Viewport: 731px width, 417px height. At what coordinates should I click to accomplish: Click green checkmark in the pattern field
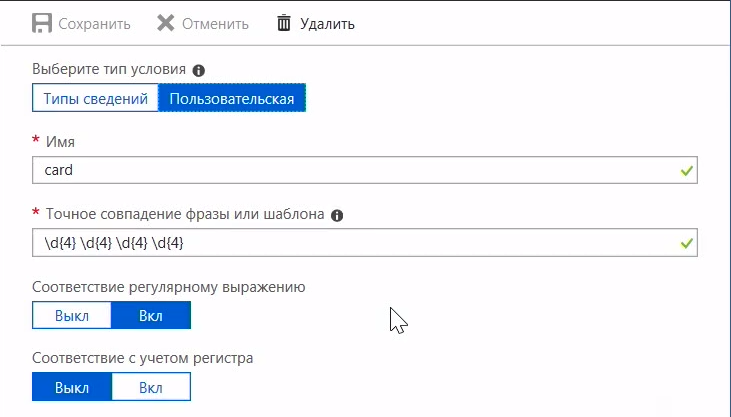(x=686, y=243)
